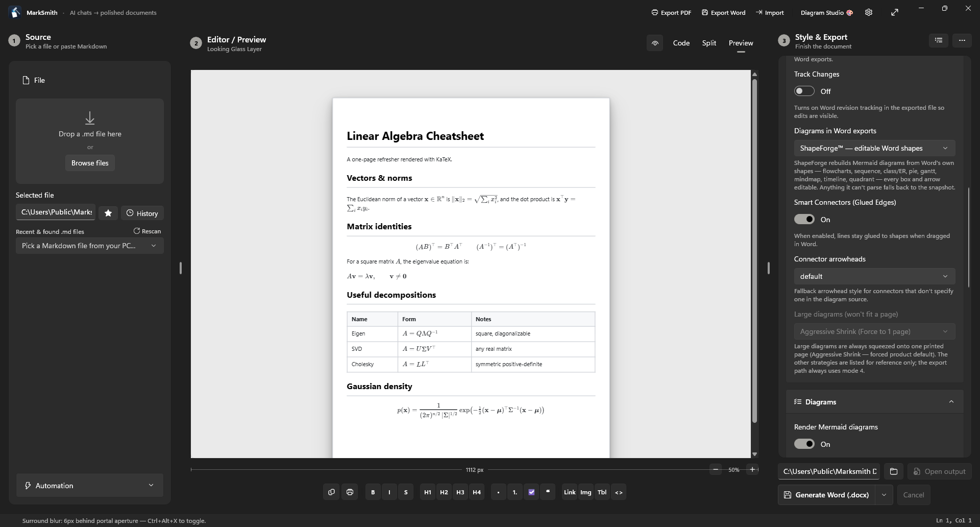Open Diagram Studio
This screenshot has width=980, height=527.
pos(826,12)
